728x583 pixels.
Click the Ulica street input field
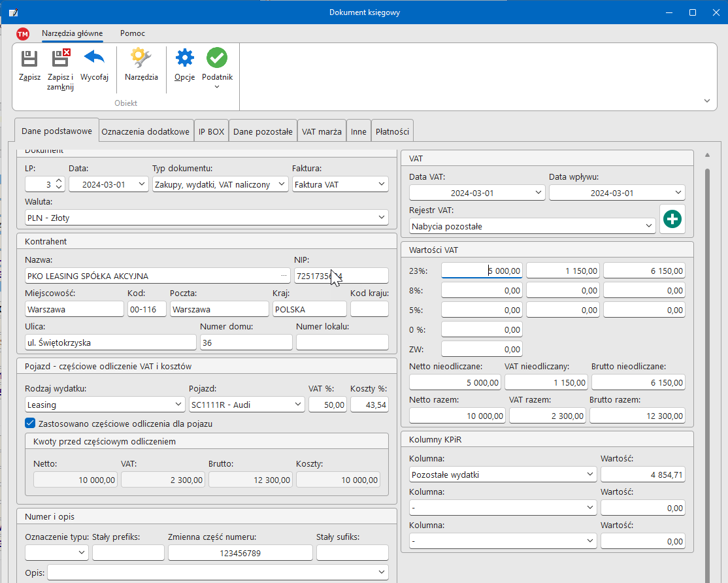[110, 342]
